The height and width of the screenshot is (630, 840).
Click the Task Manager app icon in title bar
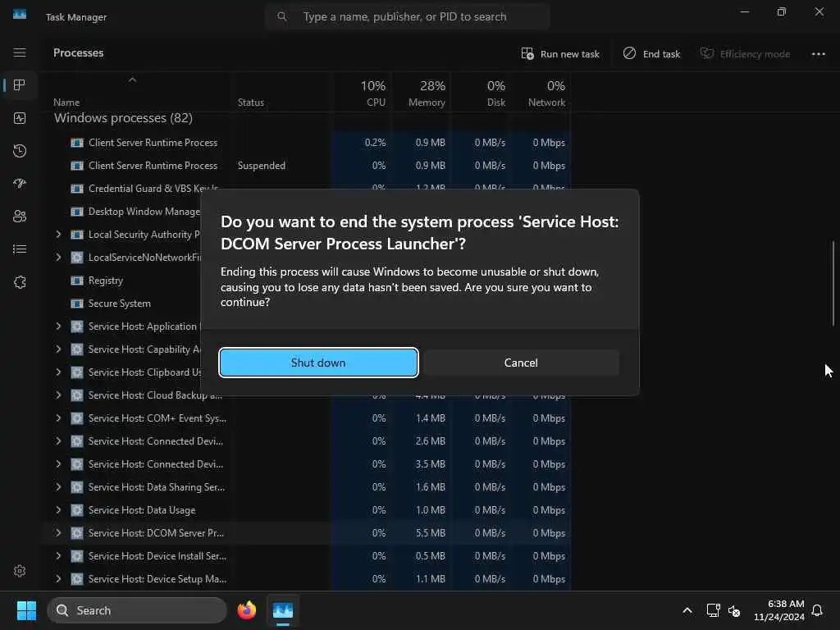pyautogui.click(x=20, y=15)
